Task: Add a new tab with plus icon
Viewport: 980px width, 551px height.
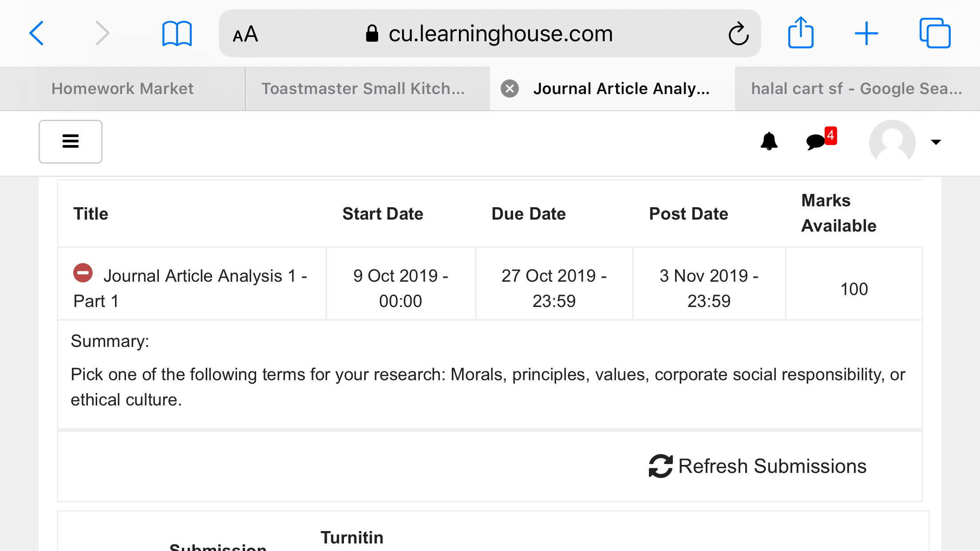Action: coord(866,33)
